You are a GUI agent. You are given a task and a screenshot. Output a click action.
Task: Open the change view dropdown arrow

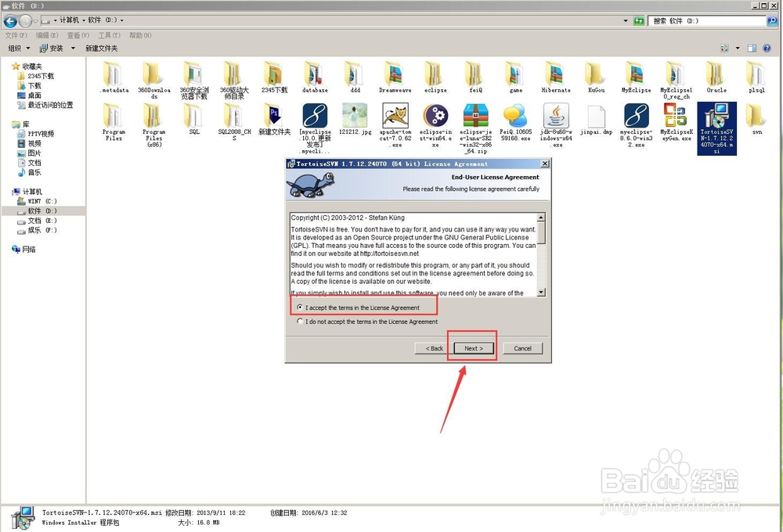738,48
